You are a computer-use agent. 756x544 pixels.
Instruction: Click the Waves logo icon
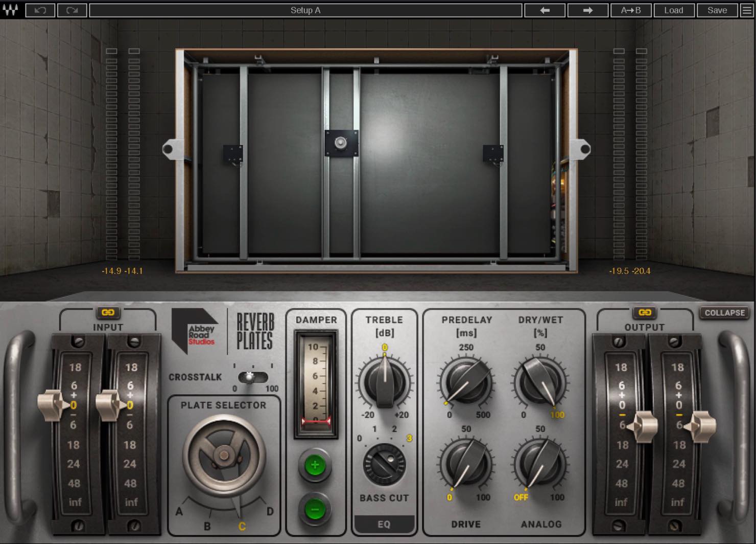tap(10, 10)
